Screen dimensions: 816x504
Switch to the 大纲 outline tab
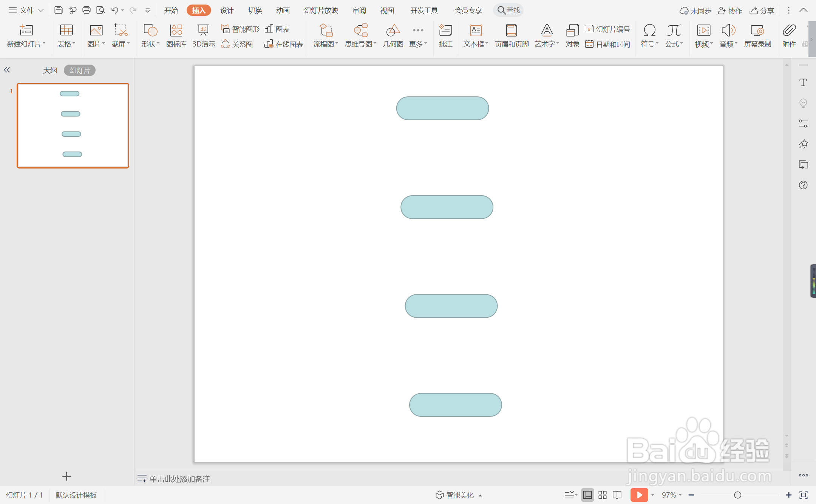tap(50, 70)
